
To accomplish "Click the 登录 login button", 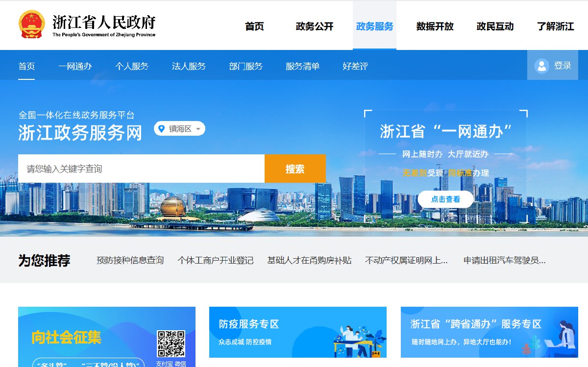I will tap(553, 65).
